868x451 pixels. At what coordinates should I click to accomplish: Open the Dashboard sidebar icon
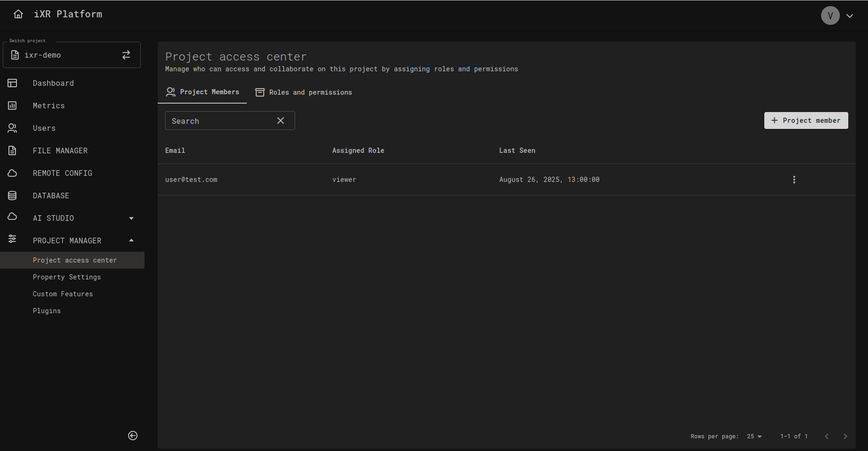pyautogui.click(x=13, y=83)
